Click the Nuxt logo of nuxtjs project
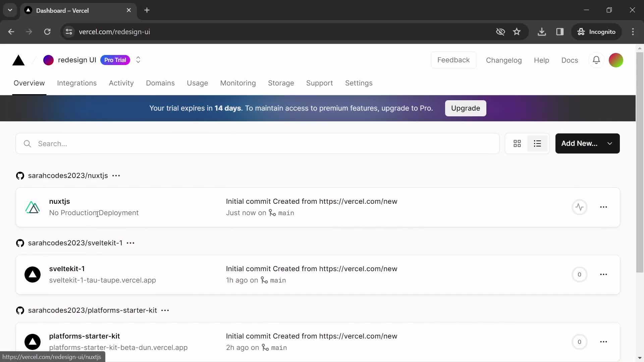Viewport: 644px width, 362px height. coord(33,207)
